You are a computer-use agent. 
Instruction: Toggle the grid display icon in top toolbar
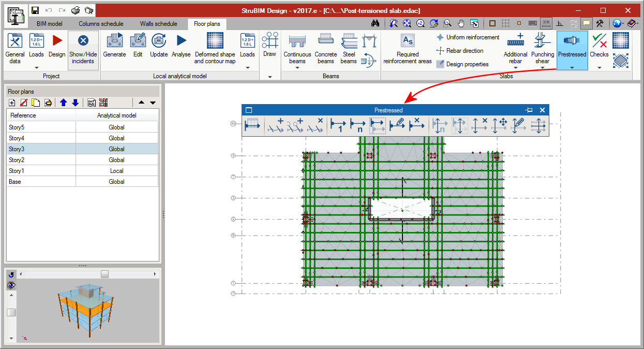[x=505, y=24]
